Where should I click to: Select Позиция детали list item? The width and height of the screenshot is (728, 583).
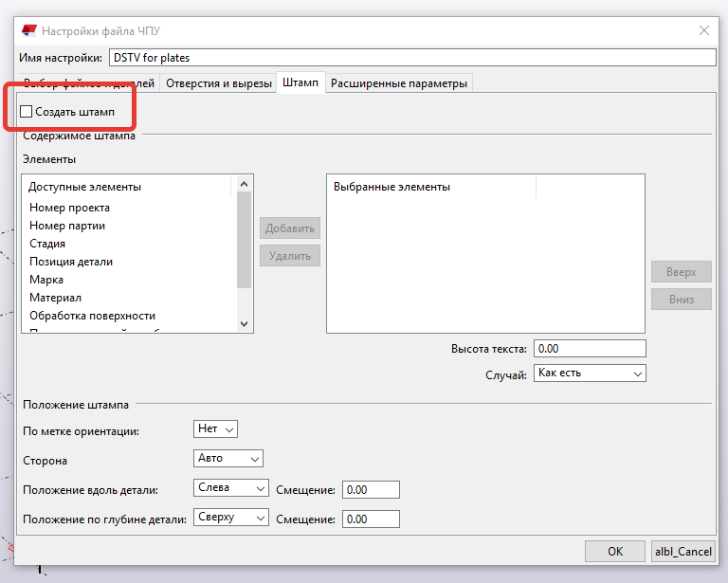71,262
